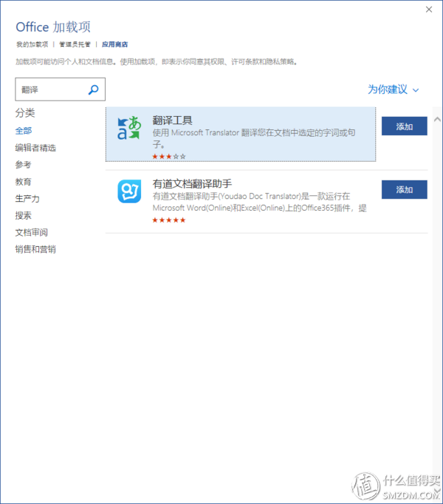This screenshot has height=504, width=443.
Task: Select the 编辑者精选 category
Action: pos(35,148)
